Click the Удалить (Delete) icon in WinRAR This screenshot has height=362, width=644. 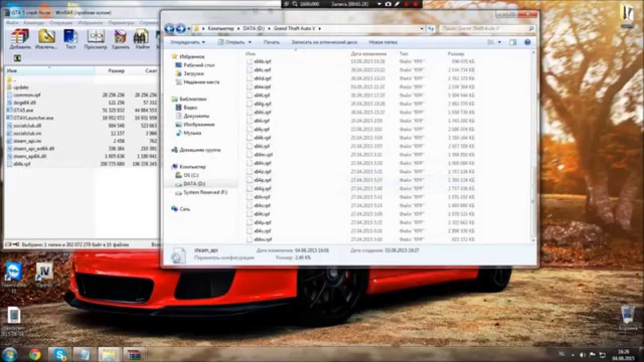pyautogui.click(x=120, y=39)
